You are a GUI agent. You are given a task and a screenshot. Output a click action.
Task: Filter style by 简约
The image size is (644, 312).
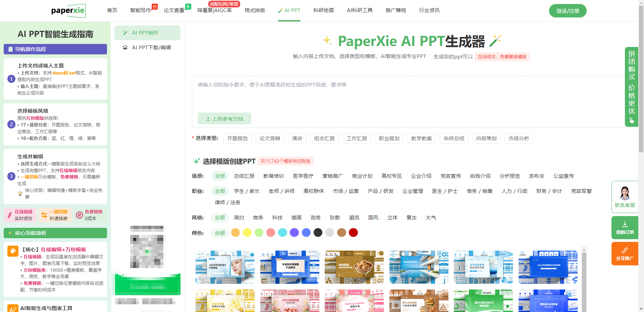coord(239,218)
